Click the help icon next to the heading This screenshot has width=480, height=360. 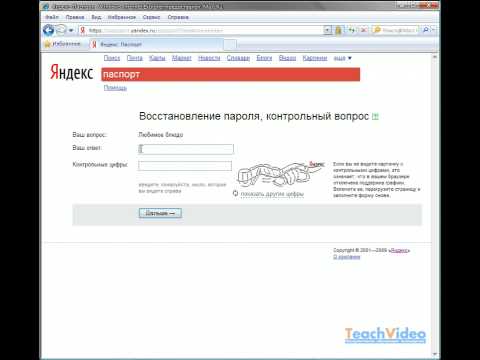[x=375, y=116]
